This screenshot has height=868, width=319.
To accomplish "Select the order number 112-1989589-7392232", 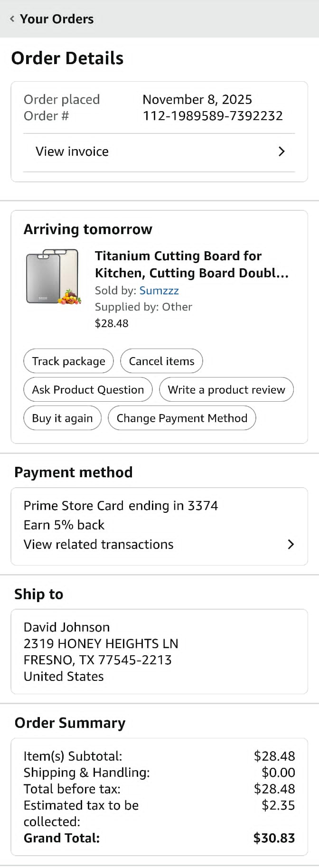I will pos(213,116).
